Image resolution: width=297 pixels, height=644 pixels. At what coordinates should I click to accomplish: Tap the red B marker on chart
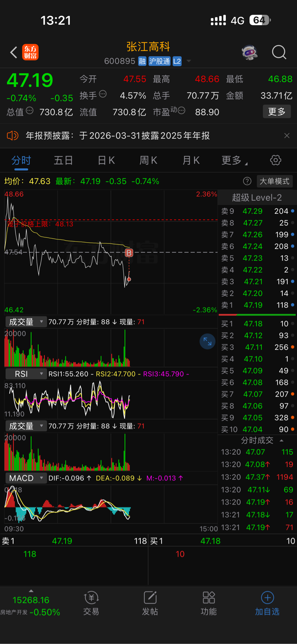pyautogui.click(x=129, y=253)
